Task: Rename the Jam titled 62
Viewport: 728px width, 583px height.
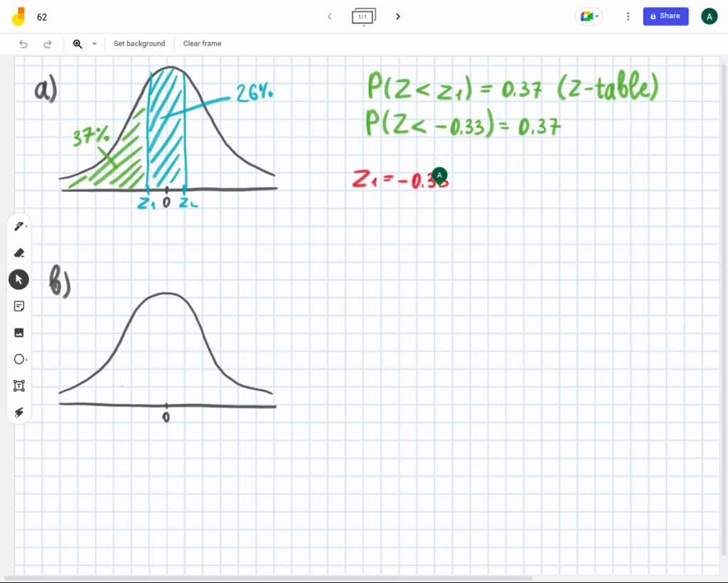Action: [41, 16]
